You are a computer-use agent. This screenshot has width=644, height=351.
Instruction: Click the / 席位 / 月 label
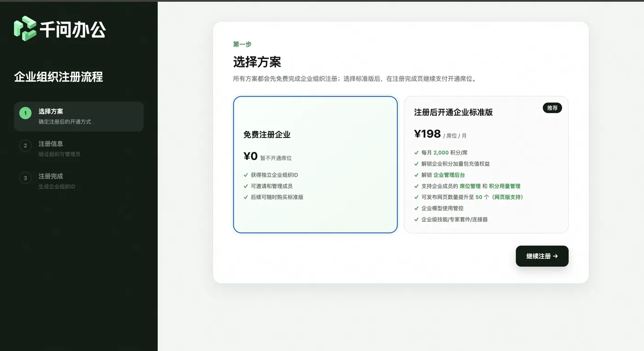coord(455,136)
